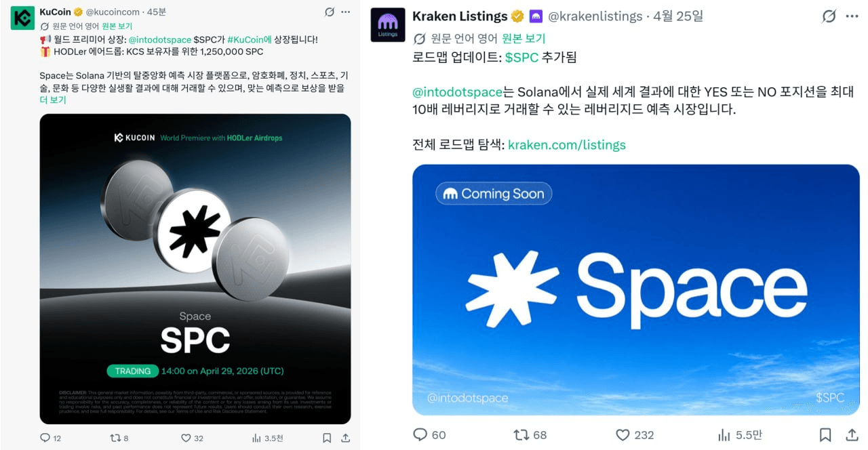Click the Grok icon on Kraken post
868x450 pixels.
(829, 16)
